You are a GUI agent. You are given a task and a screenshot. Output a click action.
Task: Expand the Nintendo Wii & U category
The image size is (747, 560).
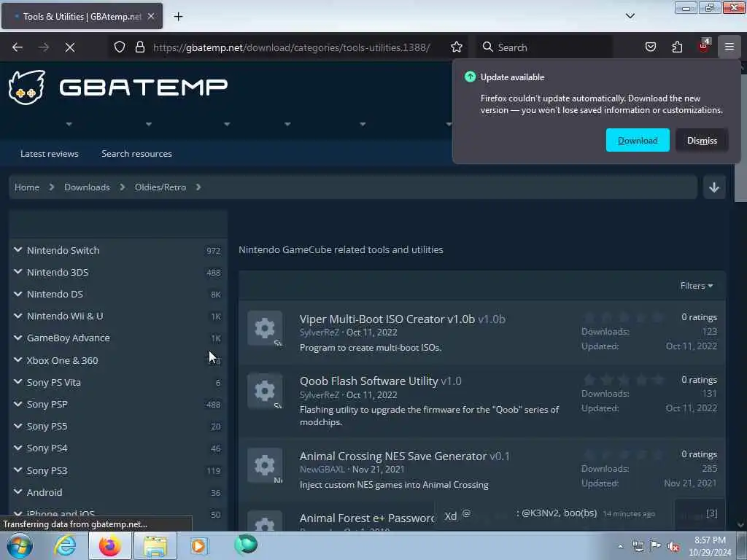(18, 316)
